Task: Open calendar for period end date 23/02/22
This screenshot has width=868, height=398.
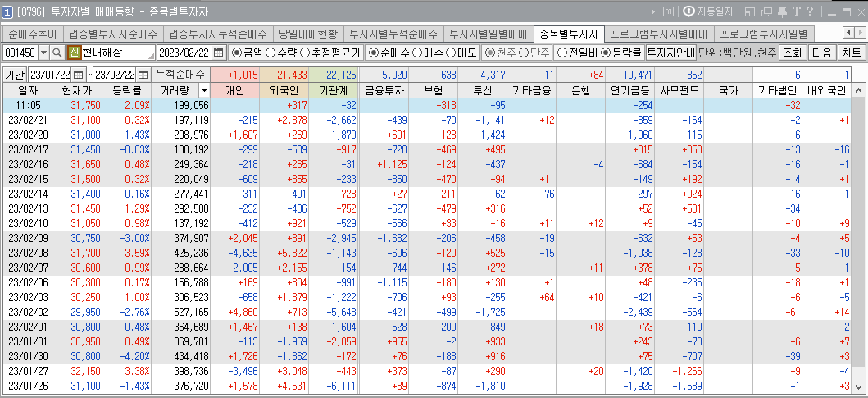Action: pyautogui.click(x=144, y=75)
